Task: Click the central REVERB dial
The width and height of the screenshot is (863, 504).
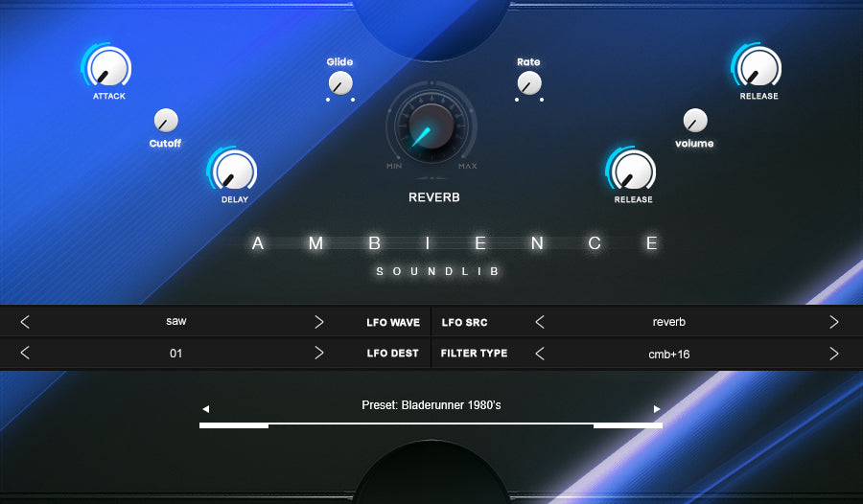Action: [431, 127]
